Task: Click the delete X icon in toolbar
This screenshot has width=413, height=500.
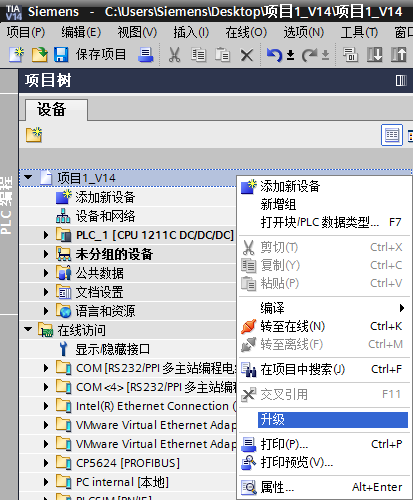Action: click(x=247, y=55)
